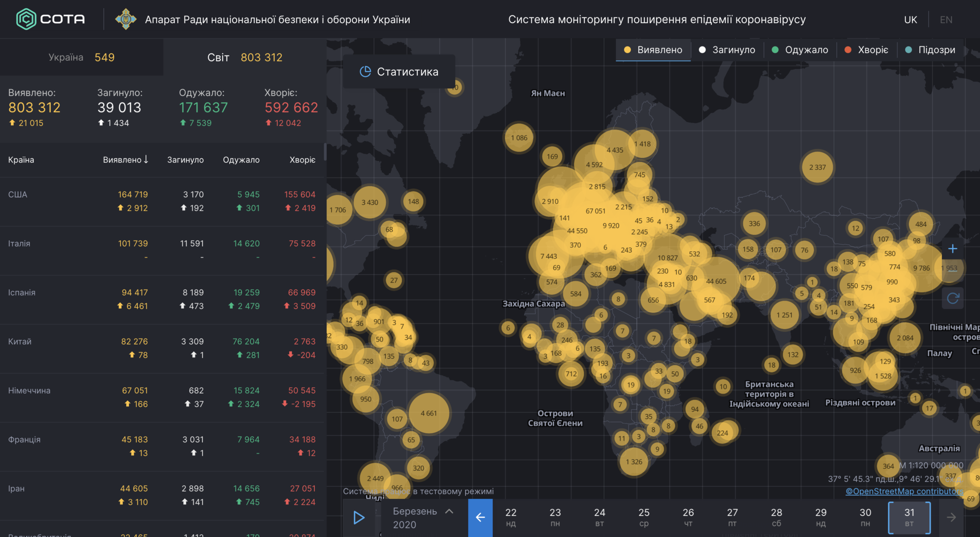Click the Ukraine security council emblem

pos(125,19)
